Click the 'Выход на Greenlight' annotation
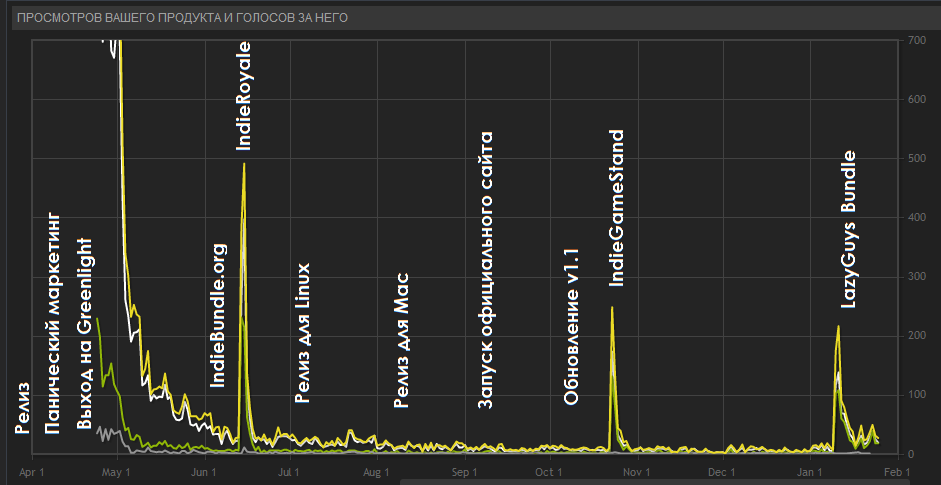Screen dimensions: 941x485 coord(85,334)
